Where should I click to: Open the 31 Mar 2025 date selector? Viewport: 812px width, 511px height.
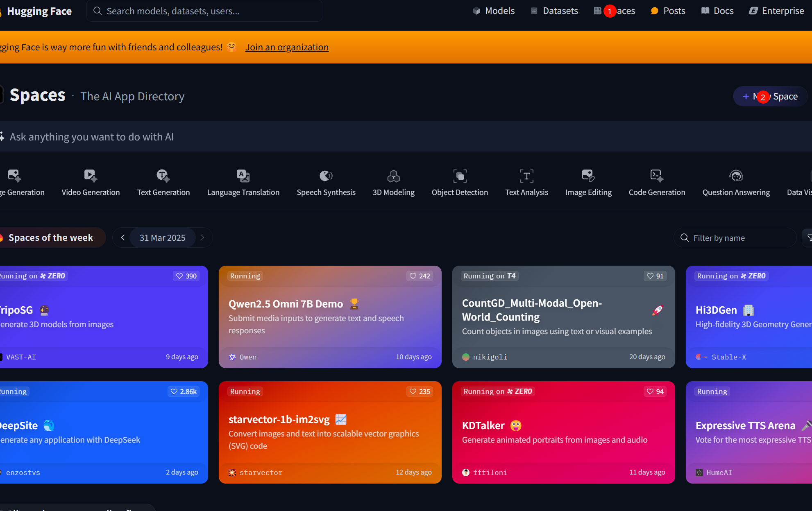click(162, 237)
